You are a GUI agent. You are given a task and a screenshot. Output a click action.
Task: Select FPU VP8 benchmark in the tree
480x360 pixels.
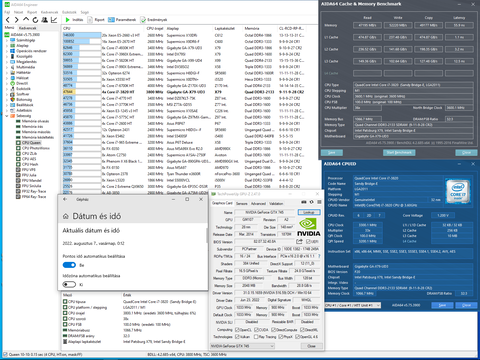pyautogui.click(x=26, y=170)
